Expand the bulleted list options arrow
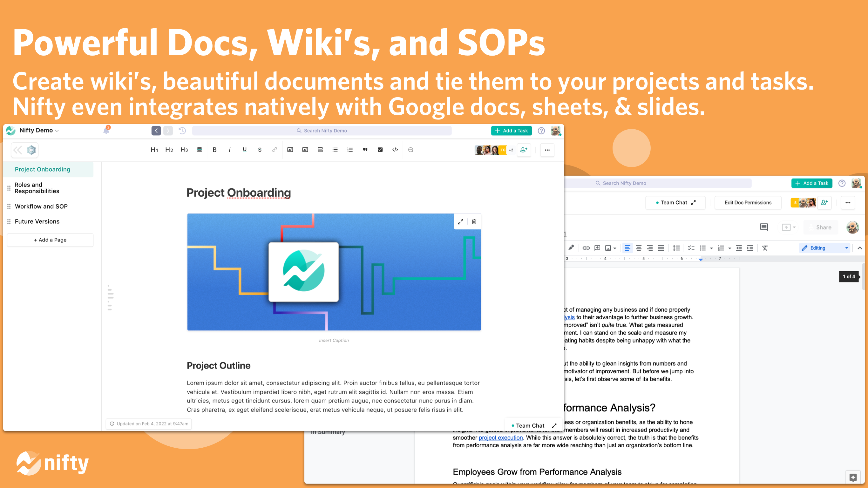The width and height of the screenshot is (868, 488). point(711,248)
